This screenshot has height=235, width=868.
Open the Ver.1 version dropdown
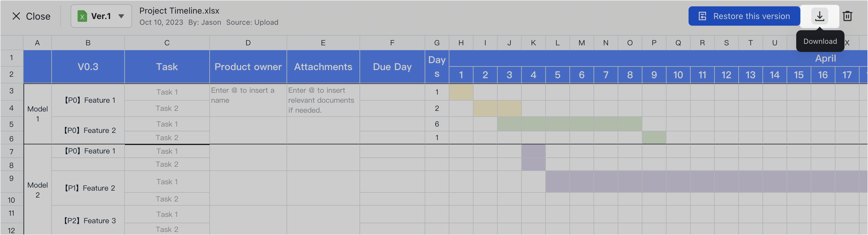click(121, 16)
